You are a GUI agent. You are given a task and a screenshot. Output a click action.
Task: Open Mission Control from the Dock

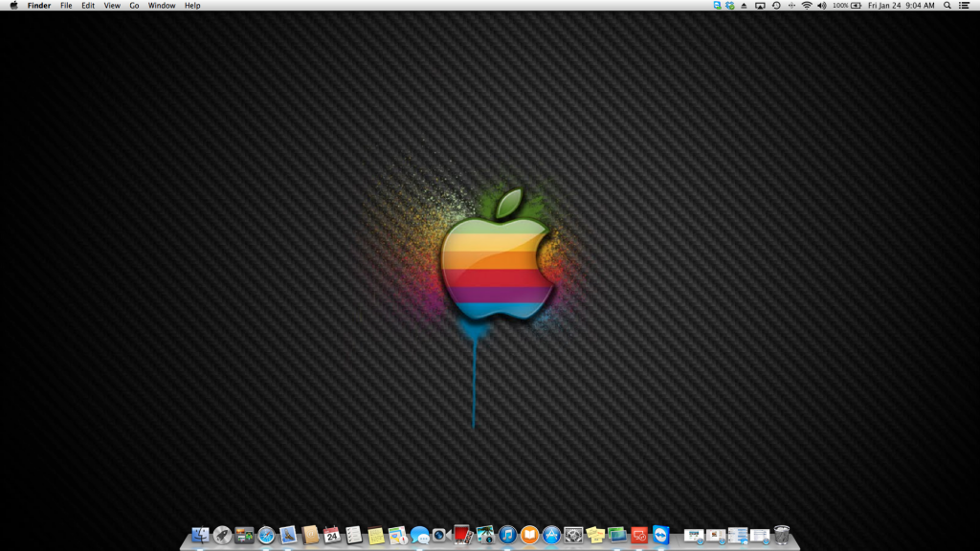pyautogui.click(x=244, y=535)
